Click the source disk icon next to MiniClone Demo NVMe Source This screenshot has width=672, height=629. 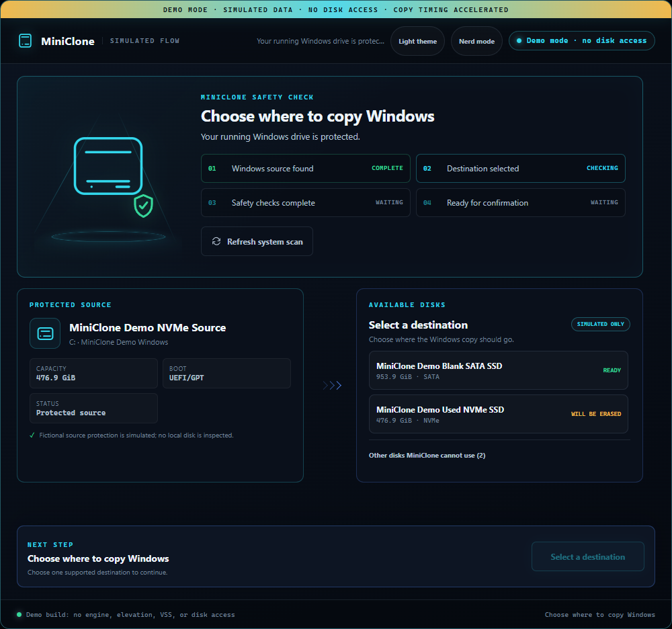tap(45, 333)
